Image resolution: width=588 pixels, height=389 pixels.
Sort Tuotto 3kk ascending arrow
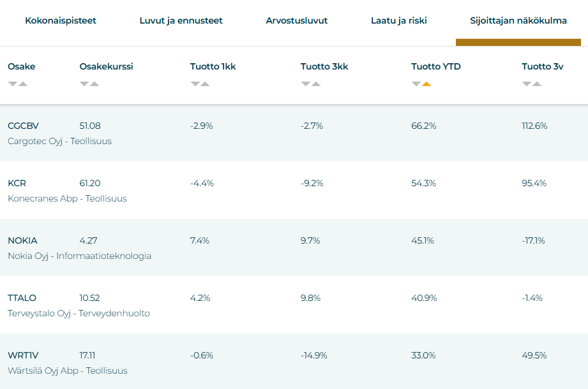(x=316, y=84)
